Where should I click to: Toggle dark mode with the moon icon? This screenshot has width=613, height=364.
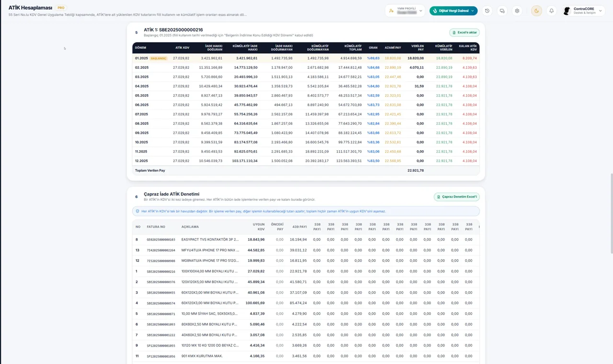(x=536, y=11)
